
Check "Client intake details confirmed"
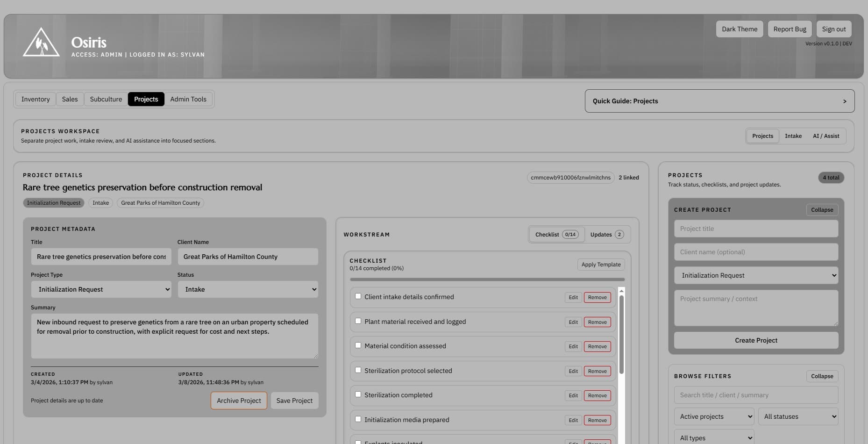pos(358,296)
